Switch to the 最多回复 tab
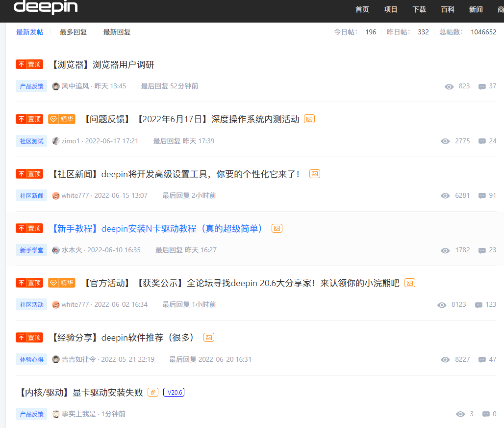Screen dimensions: 504x428 (73, 32)
